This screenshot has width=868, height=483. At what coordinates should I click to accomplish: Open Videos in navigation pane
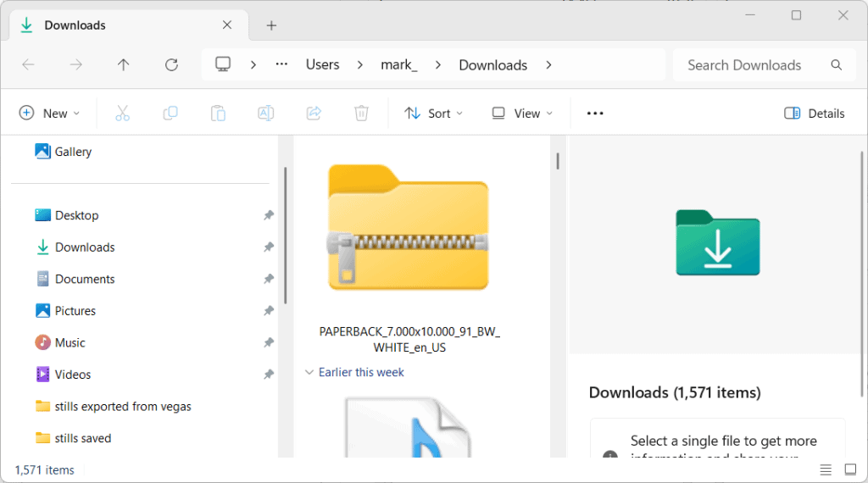click(73, 375)
